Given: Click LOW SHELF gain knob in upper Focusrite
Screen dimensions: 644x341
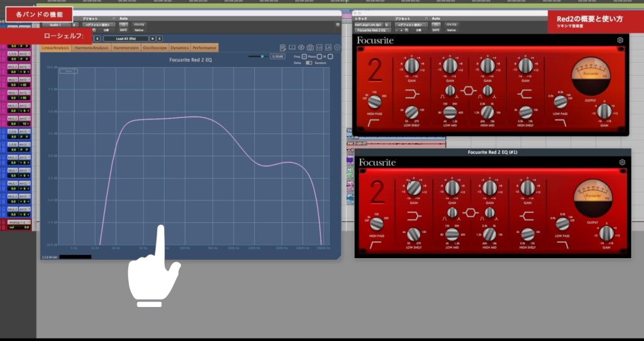Looking at the screenshot, I should (x=411, y=66).
